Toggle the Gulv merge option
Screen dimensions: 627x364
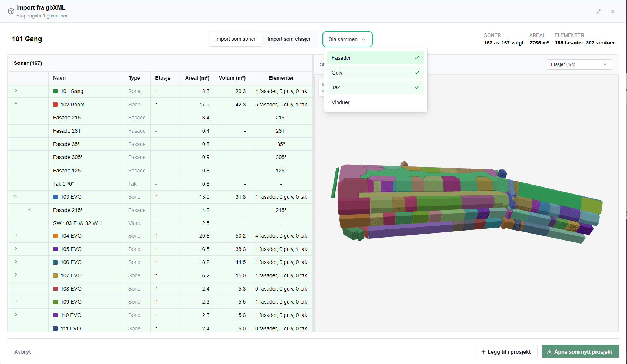(375, 73)
